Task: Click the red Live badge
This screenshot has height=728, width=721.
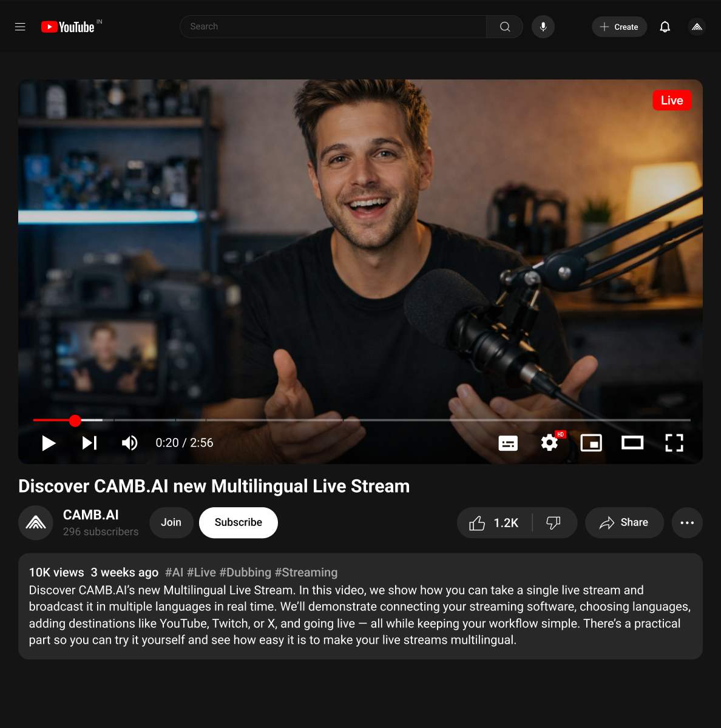Action: click(x=672, y=101)
